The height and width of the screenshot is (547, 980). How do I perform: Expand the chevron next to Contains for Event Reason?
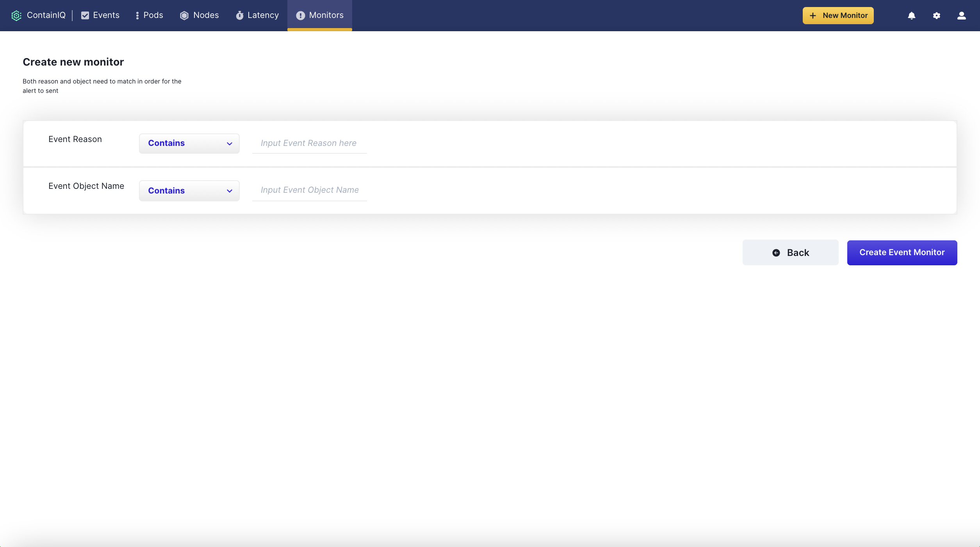[229, 144]
